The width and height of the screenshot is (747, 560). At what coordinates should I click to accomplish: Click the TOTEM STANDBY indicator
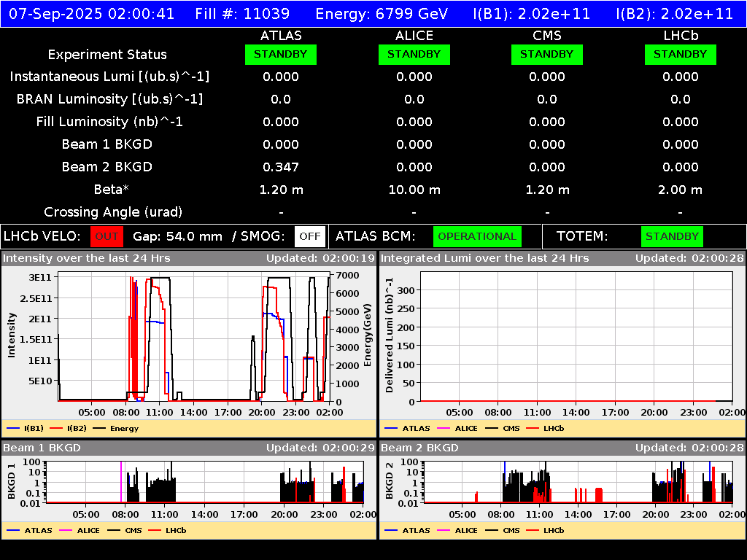671,236
